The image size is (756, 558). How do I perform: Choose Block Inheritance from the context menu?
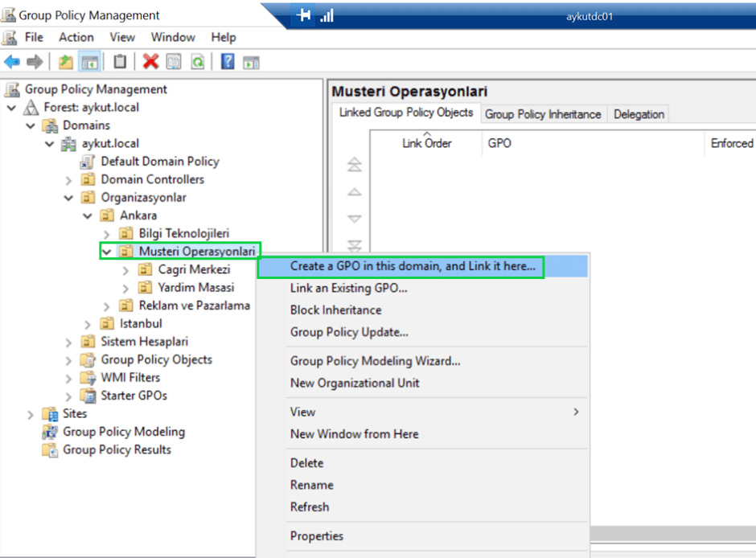click(335, 310)
